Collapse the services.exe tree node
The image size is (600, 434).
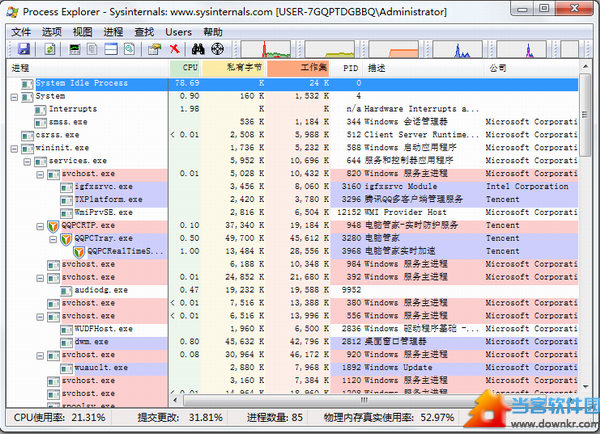pos(27,162)
